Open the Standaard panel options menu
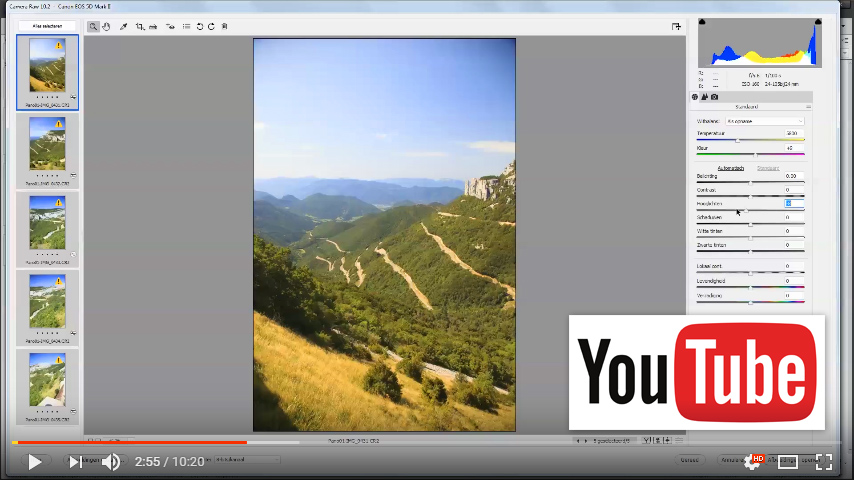 [808, 106]
